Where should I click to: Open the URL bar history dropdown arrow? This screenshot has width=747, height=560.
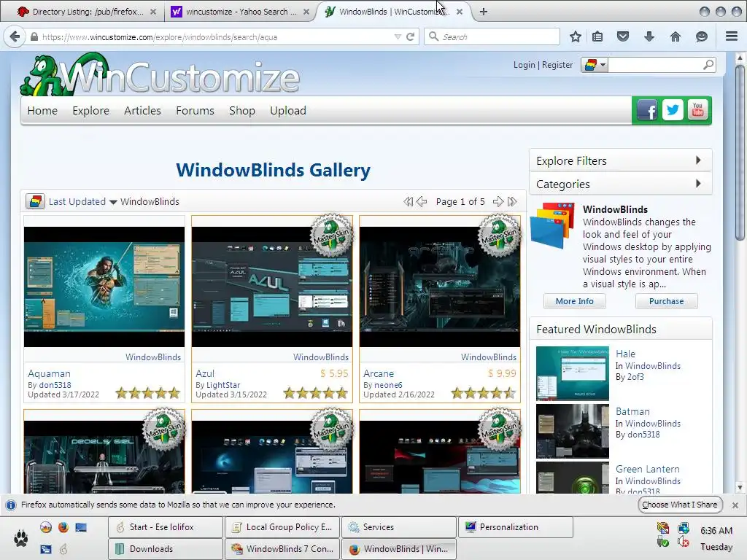(398, 36)
